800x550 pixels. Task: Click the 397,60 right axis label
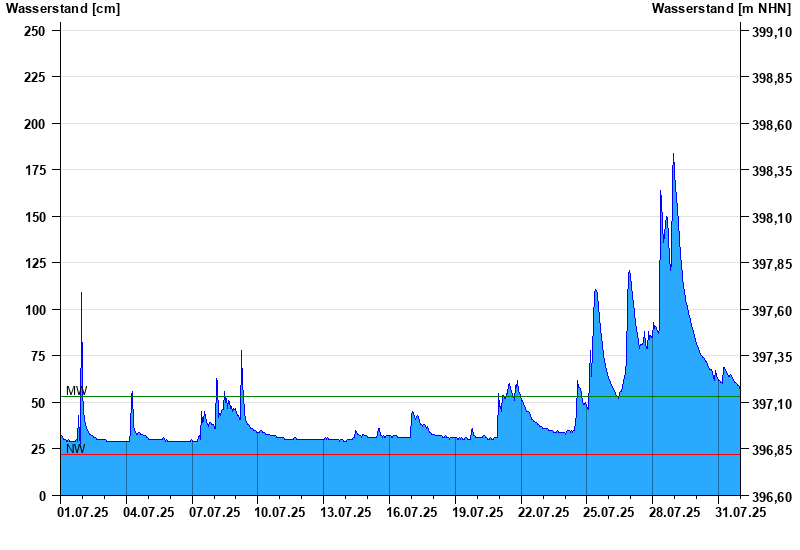(772, 311)
